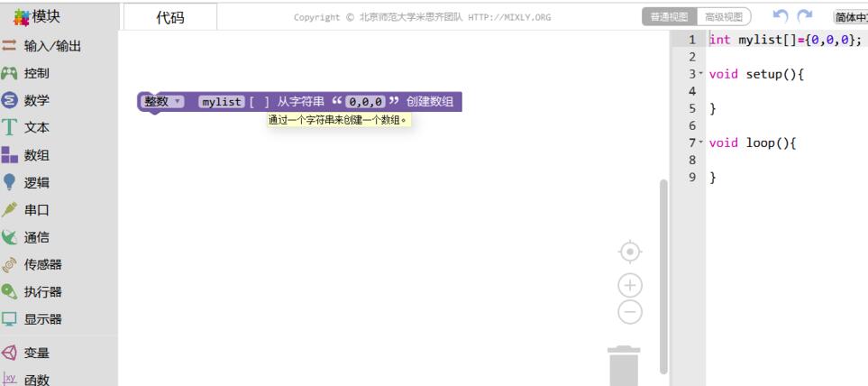
Task: Click the undo arrow button
Action: pyautogui.click(x=781, y=16)
